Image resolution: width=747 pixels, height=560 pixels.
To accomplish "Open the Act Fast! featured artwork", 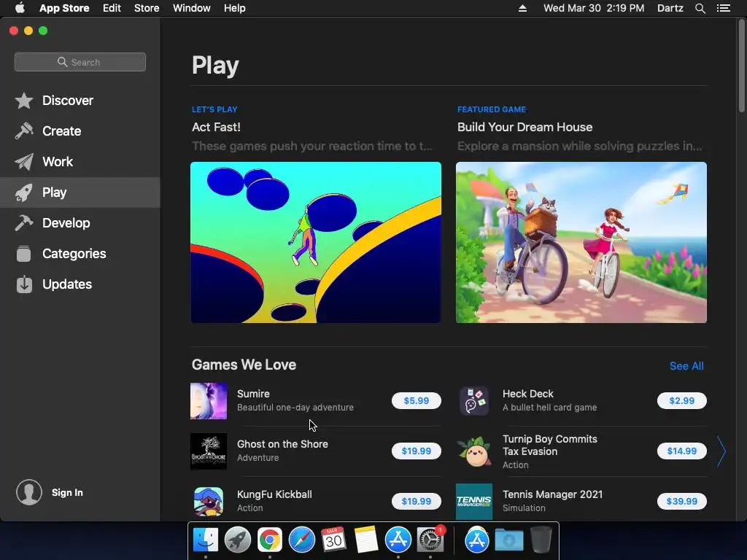I will (316, 242).
